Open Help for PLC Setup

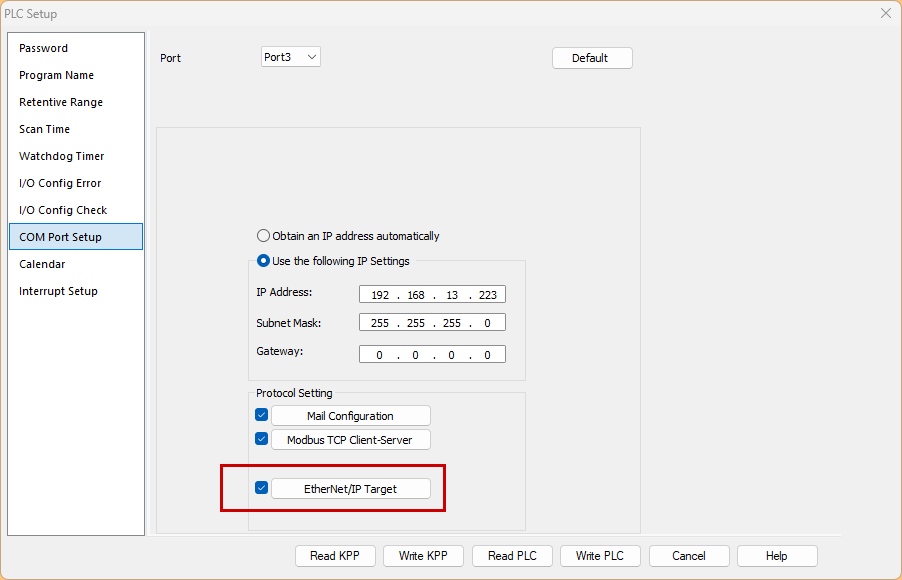[x=777, y=556]
